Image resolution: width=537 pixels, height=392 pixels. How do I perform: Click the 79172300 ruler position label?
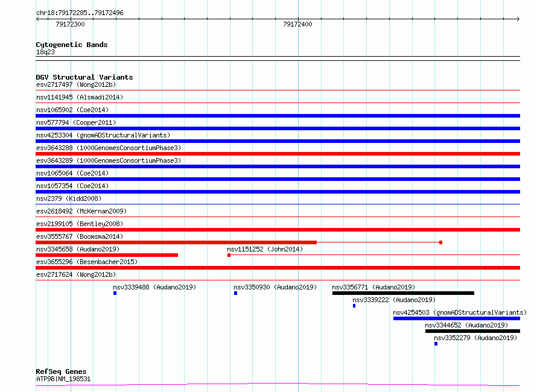point(70,24)
